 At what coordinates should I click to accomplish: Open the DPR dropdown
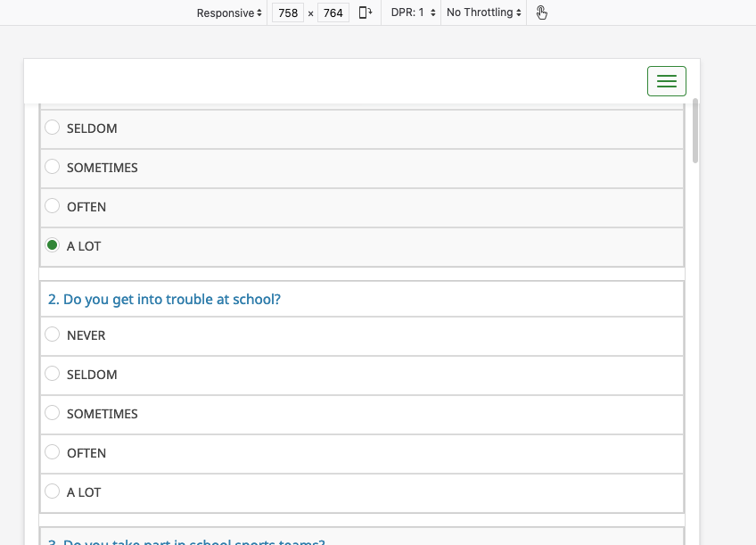coord(414,12)
